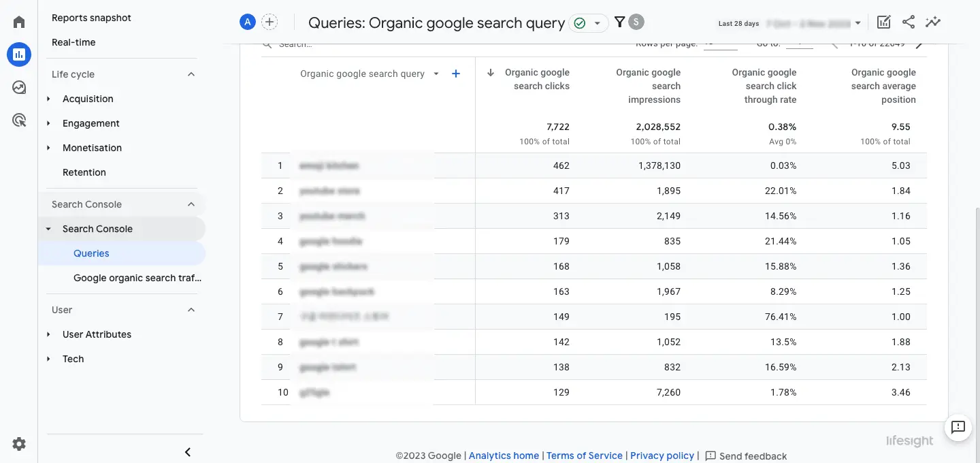
Task: Open the report status dropdown arrow
Action: (597, 23)
